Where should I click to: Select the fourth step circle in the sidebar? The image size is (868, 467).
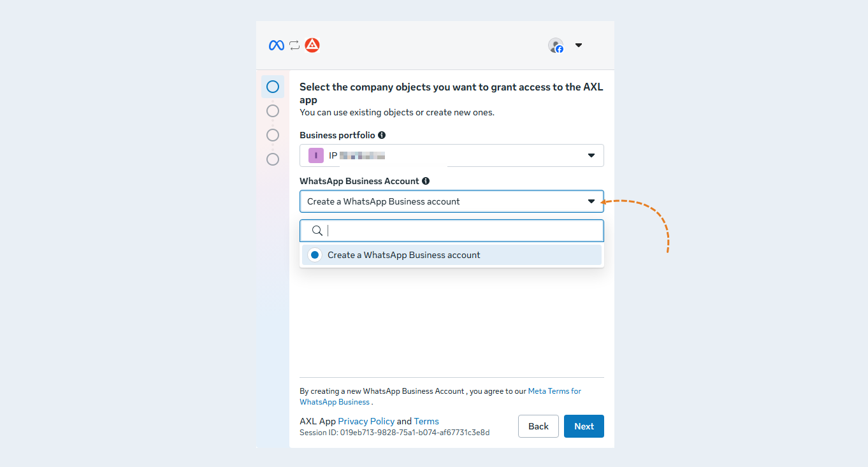coord(273,159)
